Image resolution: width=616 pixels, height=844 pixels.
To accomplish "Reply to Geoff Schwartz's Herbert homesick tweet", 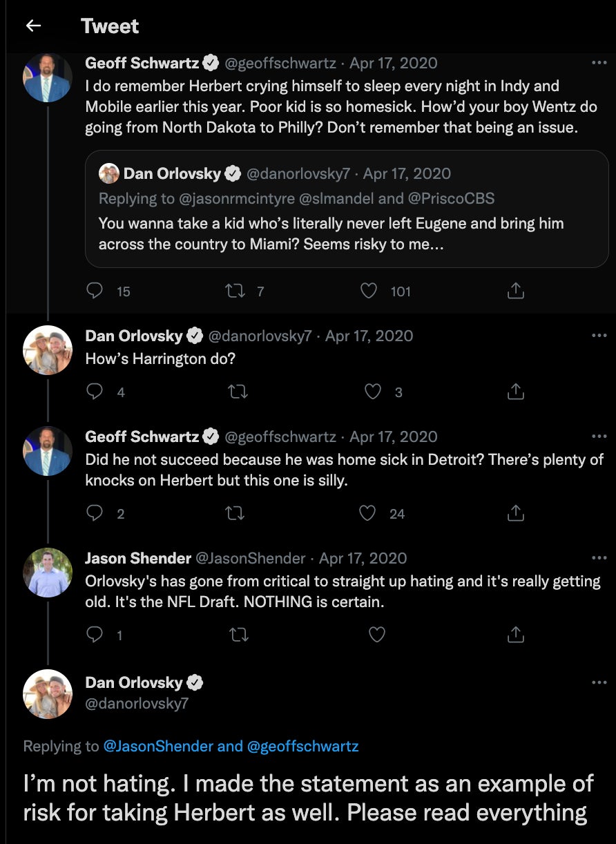I will (x=95, y=291).
